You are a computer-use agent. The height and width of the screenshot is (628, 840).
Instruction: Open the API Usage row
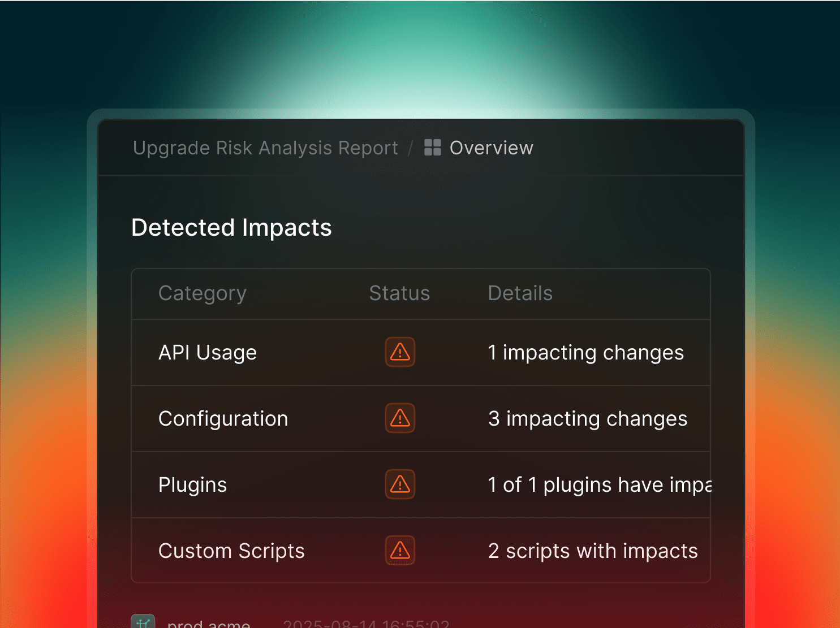[x=208, y=353]
